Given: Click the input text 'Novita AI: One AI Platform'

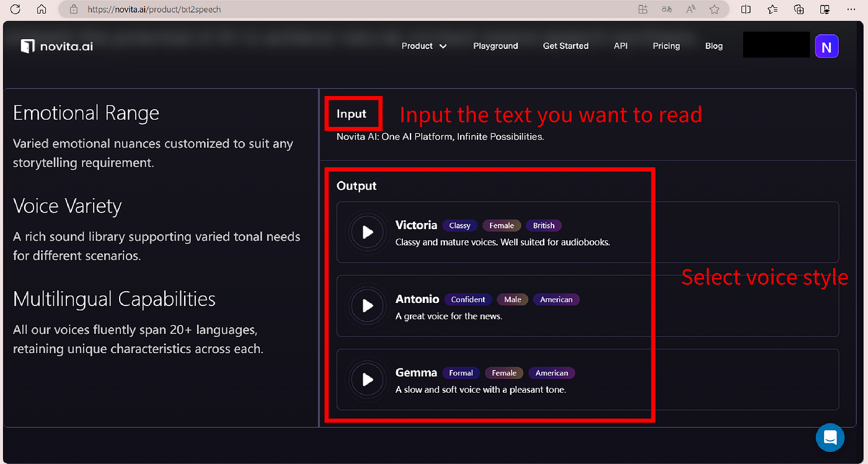Looking at the screenshot, I should pyautogui.click(x=440, y=136).
